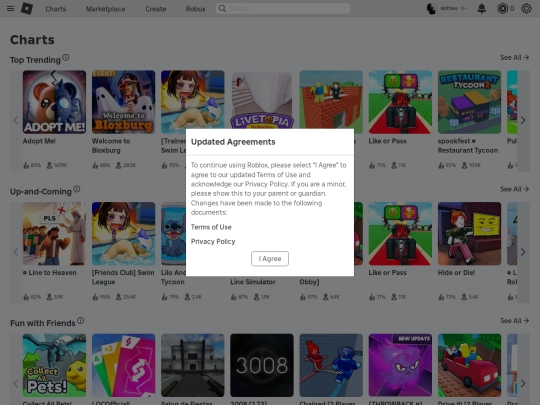This screenshot has width=540, height=405.
Task: Open the mansion building game thumbnail
Action: point(193,365)
